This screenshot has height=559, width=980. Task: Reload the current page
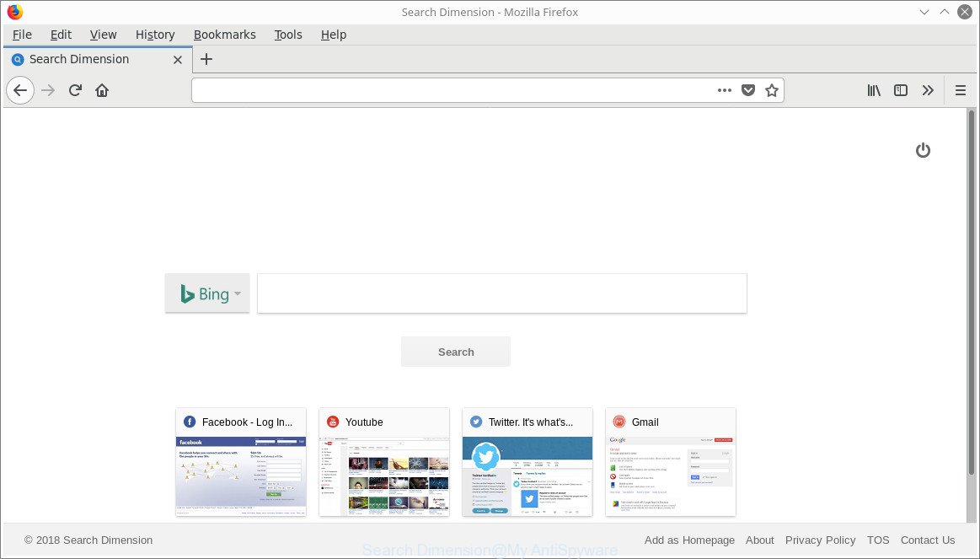[x=76, y=91]
